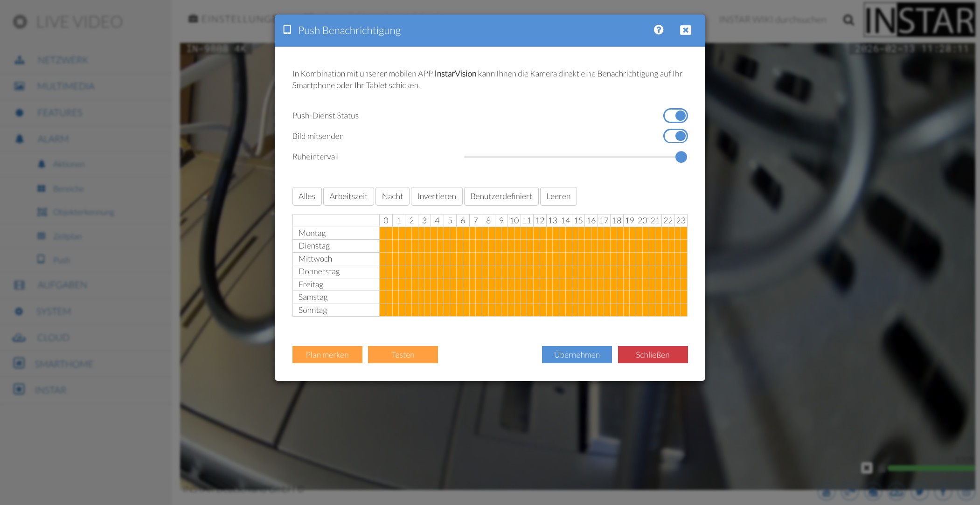Toggle the Bild mitsenden switch
The width and height of the screenshot is (980, 505).
click(675, 136)
